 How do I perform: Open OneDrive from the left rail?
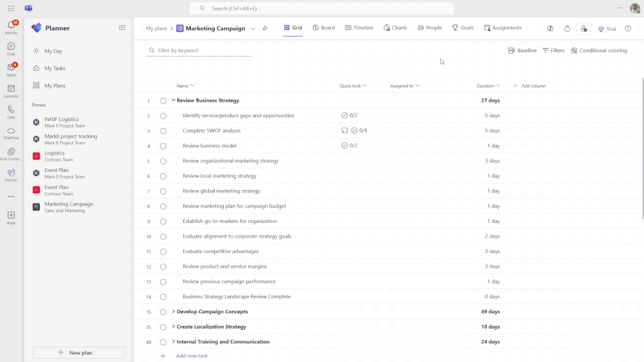tap(11, 132)
